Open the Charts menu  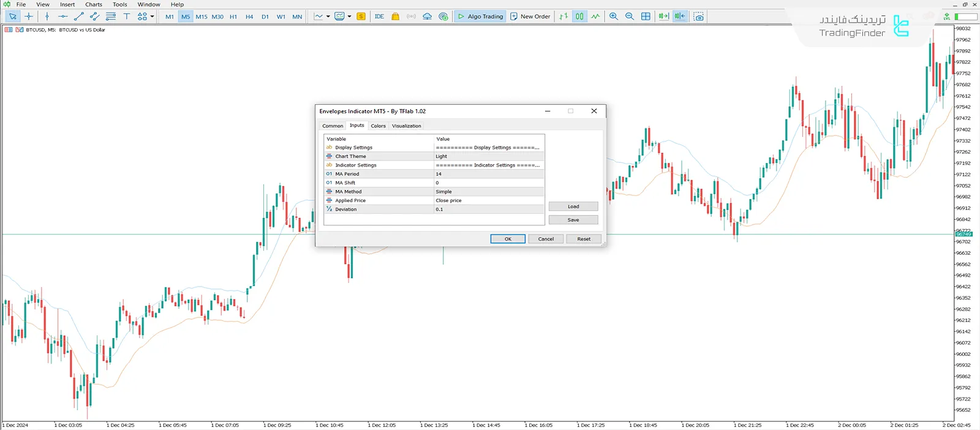94,4
